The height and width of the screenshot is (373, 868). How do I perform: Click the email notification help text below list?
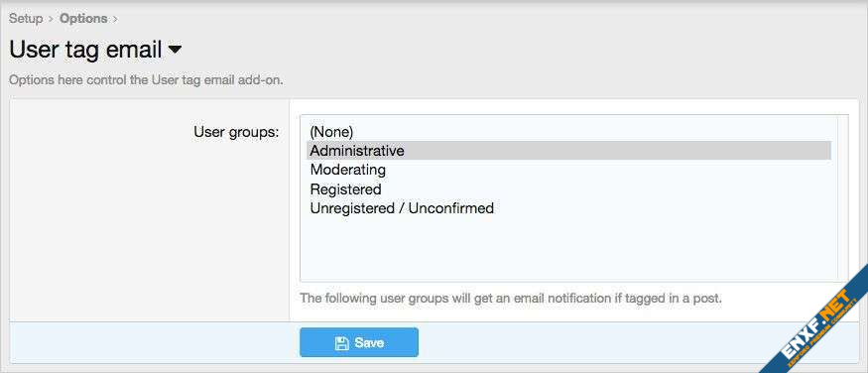511,299
